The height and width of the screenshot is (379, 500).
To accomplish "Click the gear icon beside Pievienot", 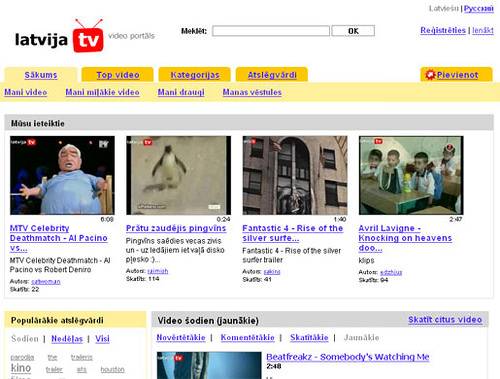I will coord(430,74).
